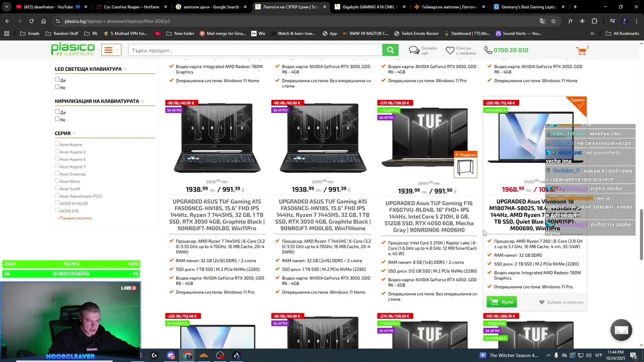The width and height of the screenshot is (644, 362).
Task: Click the product search input field
Action: click(x=255, y=50)
